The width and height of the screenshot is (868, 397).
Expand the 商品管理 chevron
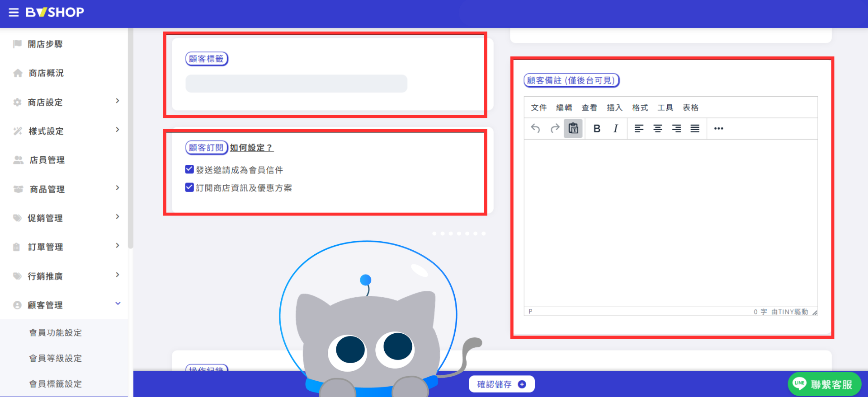(118, 187)
